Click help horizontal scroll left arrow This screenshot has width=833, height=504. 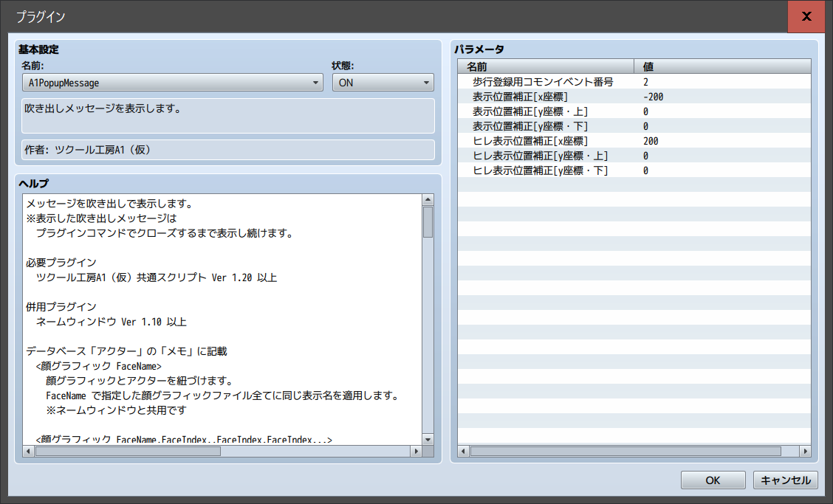(29, 452)
